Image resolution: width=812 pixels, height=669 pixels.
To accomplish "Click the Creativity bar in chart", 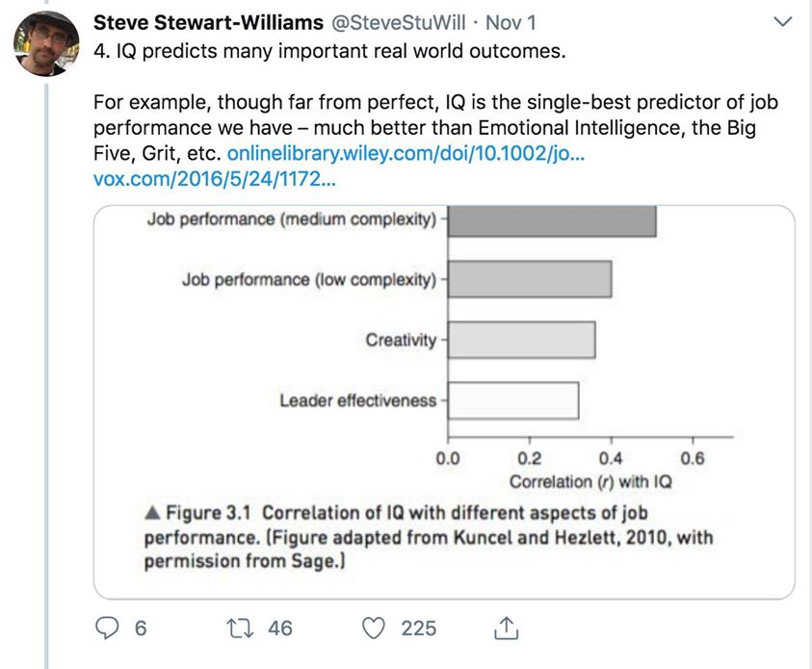I will pyautogui.click(x=521, y=341).
